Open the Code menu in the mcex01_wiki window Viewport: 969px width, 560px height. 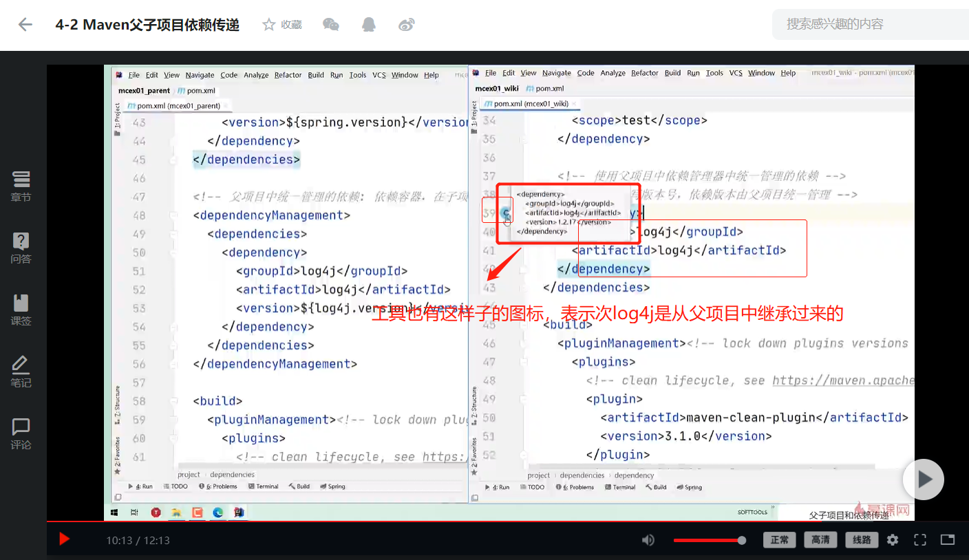(x=586, y=73)
